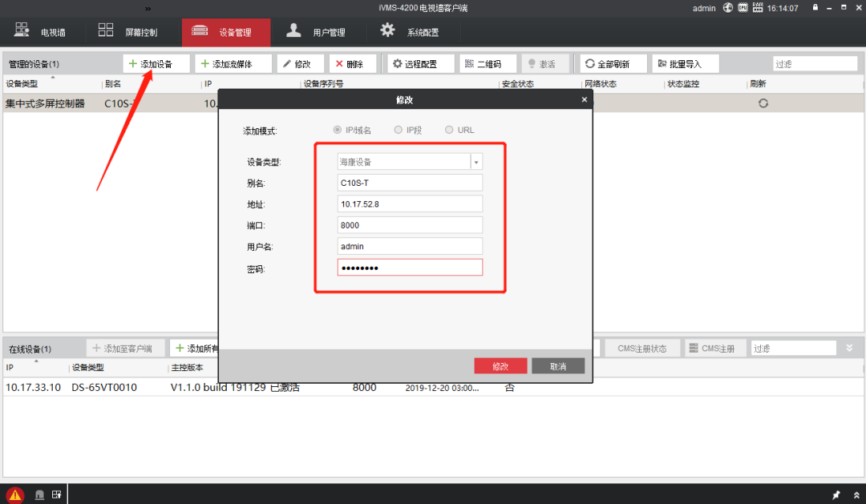The image size is (866, 504).
Task: Open the alarm warning icon in status bar
Action: 16,494
